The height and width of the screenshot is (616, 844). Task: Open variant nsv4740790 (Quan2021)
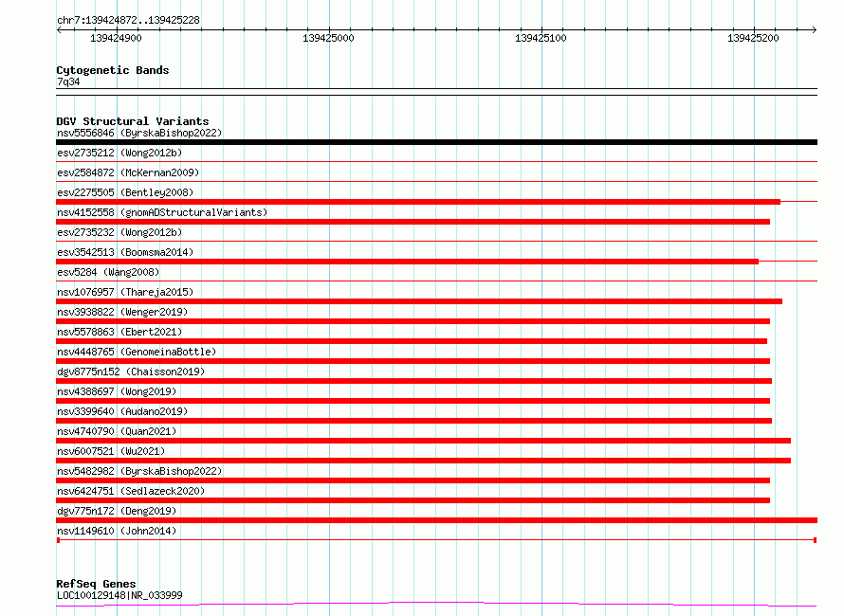pos(117,431)
